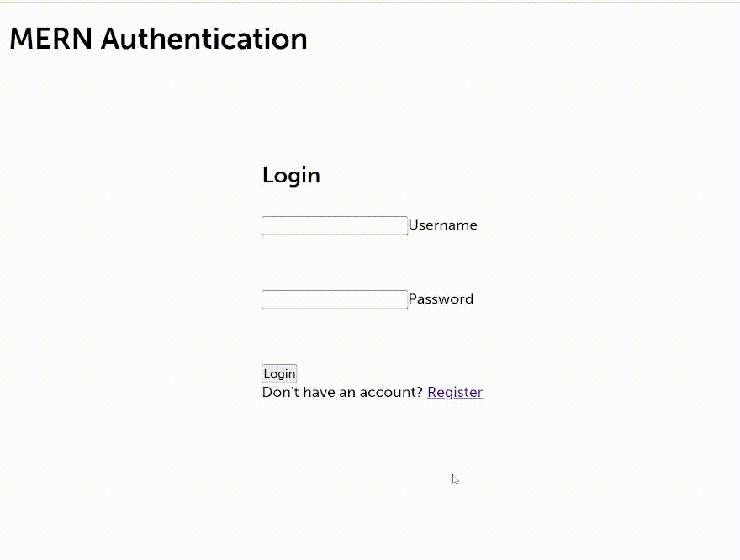Click the Login form heading
Image resolution: width=740 pixels, height=560 pixels.
click(x=291, y=176)
